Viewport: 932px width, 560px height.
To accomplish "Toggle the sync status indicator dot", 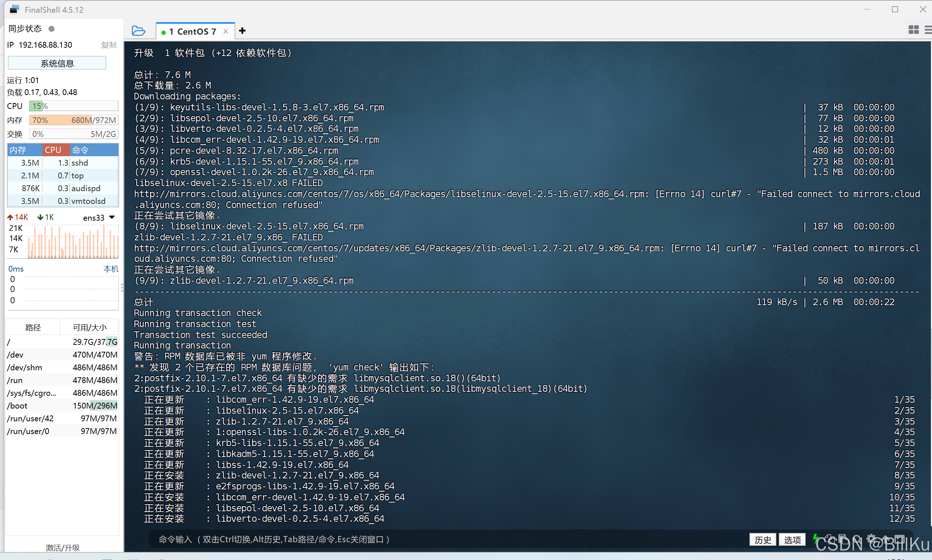I will 52,29.
